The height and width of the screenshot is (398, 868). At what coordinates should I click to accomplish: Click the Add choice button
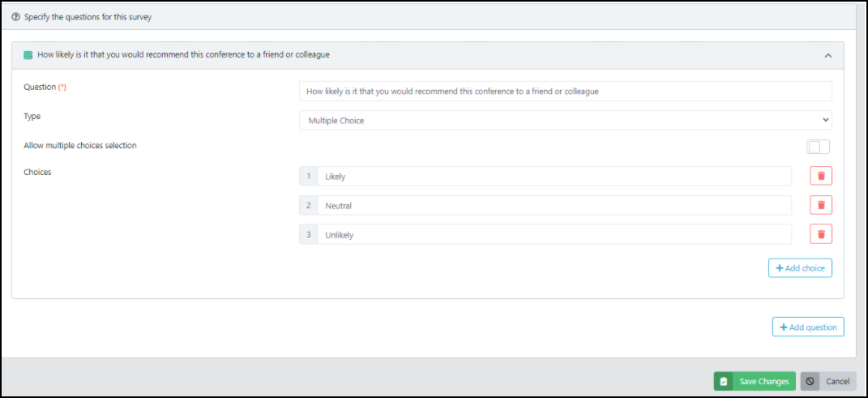tap(800, 267)
